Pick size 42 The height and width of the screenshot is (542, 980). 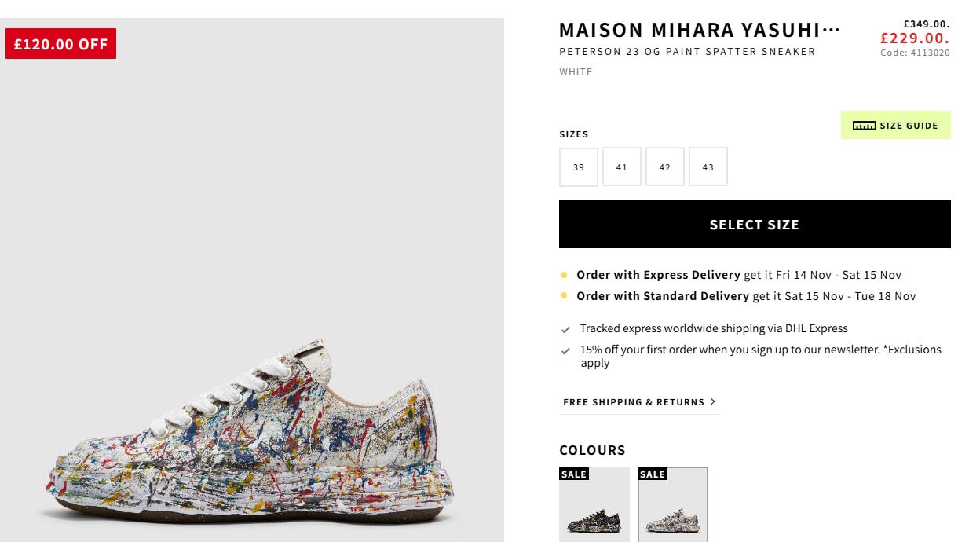(x=665, y=167)
